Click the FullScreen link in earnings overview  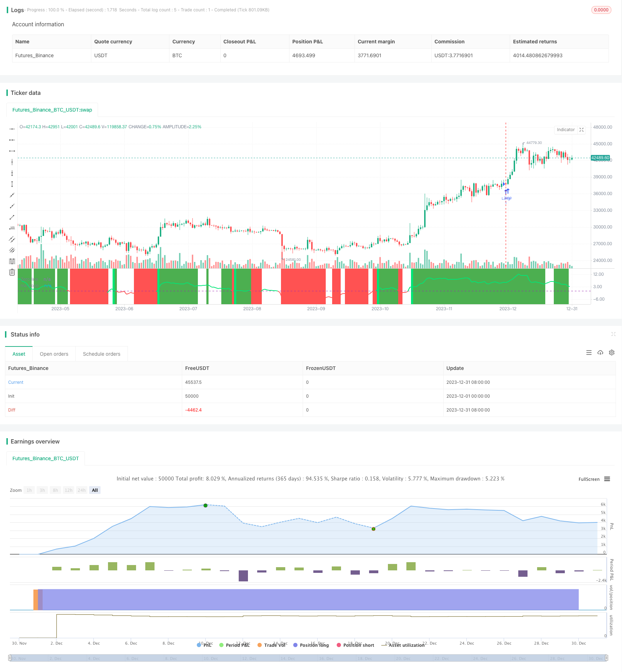tap(589, 479)
